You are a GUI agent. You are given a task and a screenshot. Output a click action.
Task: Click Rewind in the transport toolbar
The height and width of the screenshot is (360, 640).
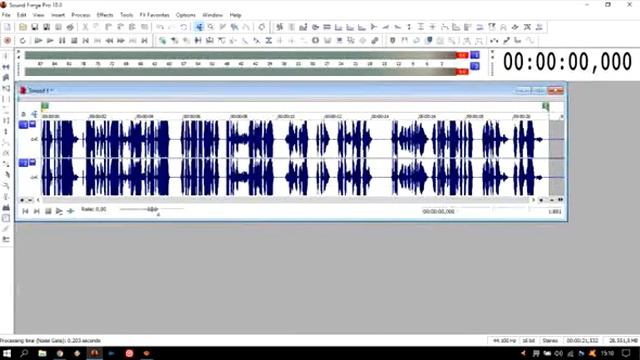109,41
